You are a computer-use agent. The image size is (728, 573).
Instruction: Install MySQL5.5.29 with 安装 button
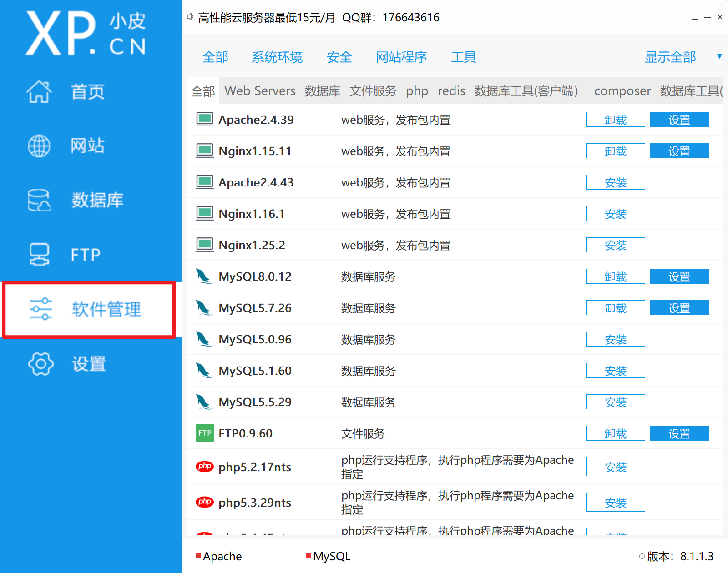click(616, 402)
